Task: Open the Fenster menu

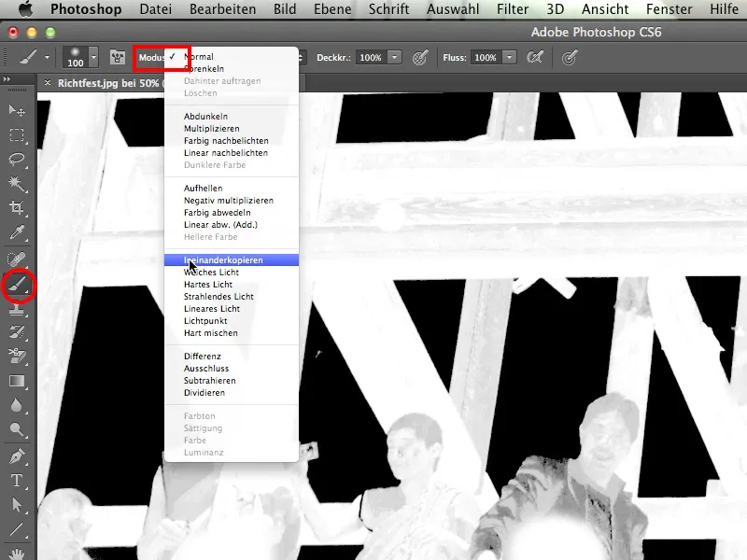Action: [669, 9]
